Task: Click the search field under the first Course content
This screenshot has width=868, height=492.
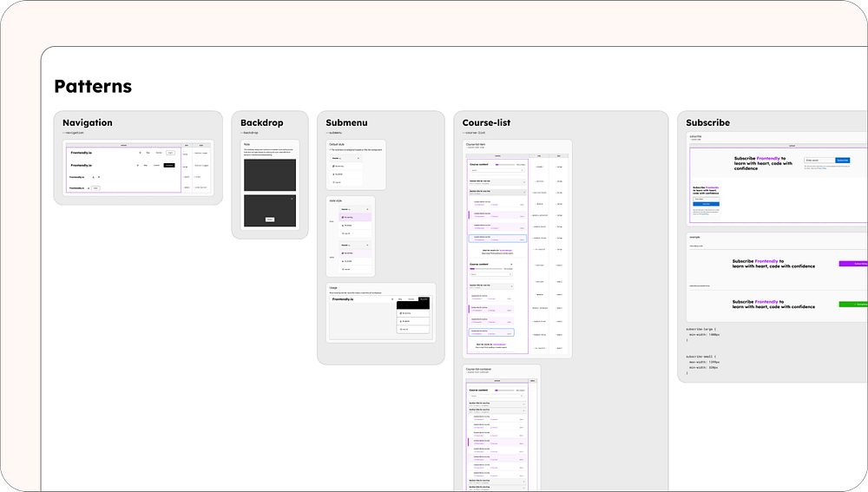Action: [x=497, y=170]
